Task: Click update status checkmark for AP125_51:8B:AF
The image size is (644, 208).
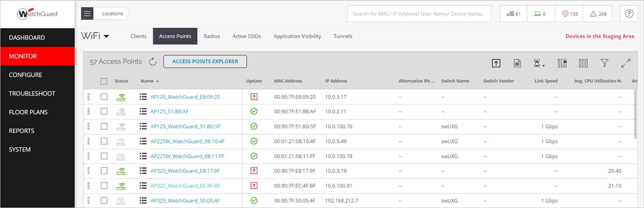Action: [x=254, y=111]
